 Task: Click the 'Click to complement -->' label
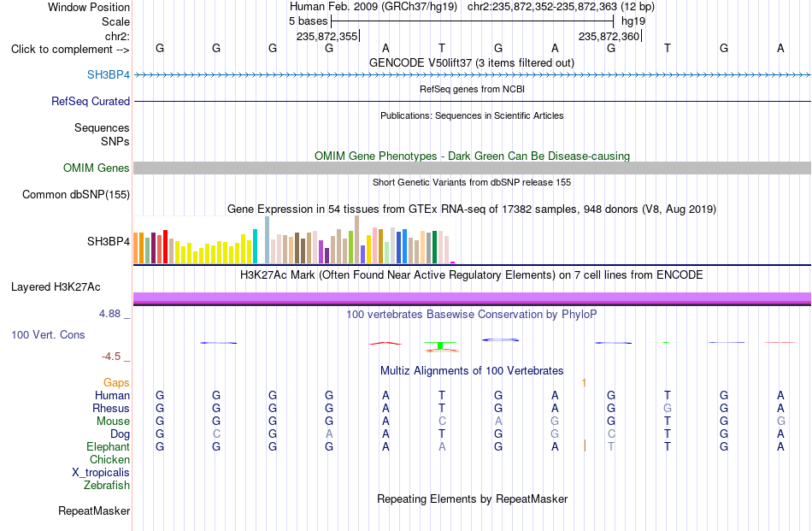[x=70, y=50]
